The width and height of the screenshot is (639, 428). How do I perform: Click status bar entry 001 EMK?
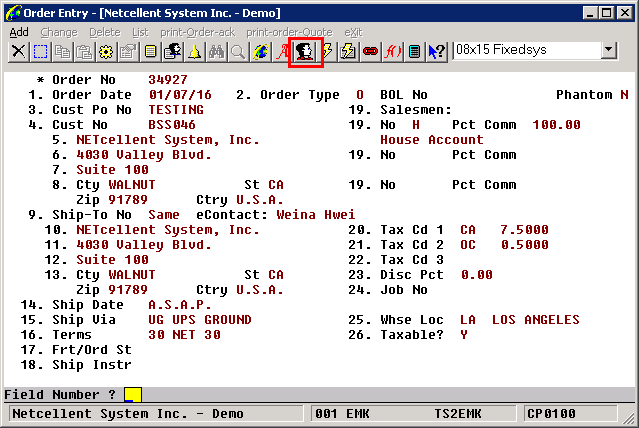click(x=342, y=414)
